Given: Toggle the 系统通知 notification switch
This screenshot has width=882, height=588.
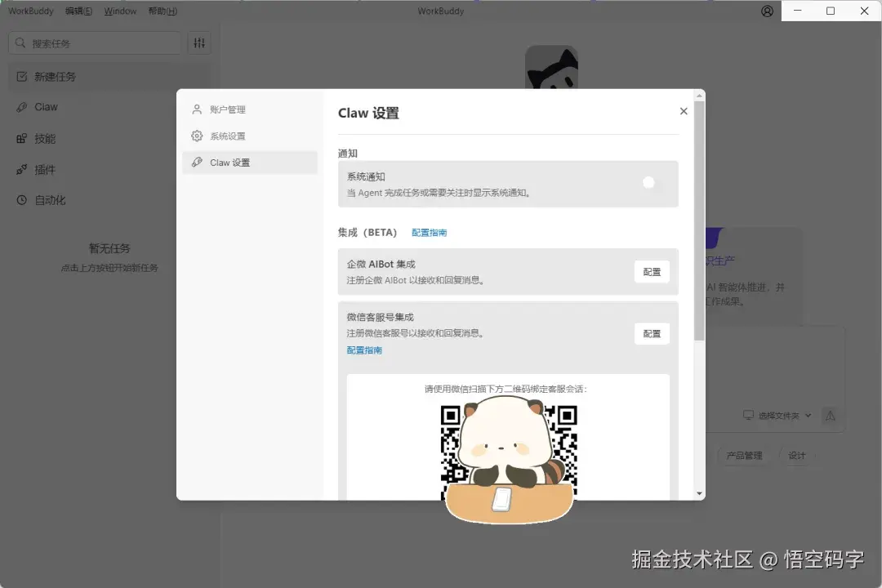Looking at the screenshot, I should (648, 181).
